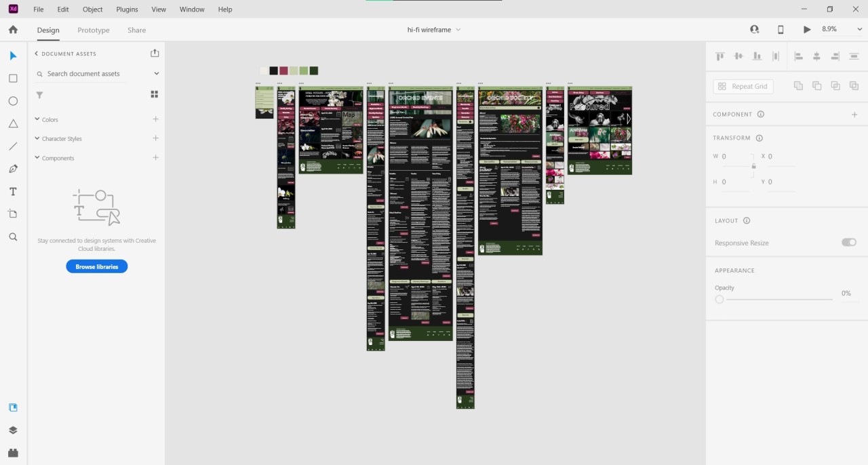Click the desktop preview play button
This screenshot has width=868, height=465.
pos(806,30)
